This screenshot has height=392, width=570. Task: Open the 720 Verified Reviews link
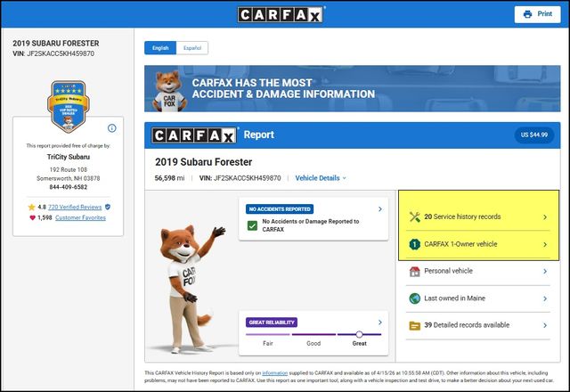click(x=75, y=207)
